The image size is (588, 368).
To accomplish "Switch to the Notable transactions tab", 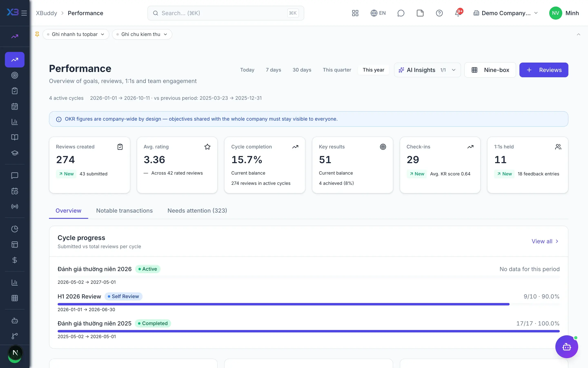I will tap(124, 211).
